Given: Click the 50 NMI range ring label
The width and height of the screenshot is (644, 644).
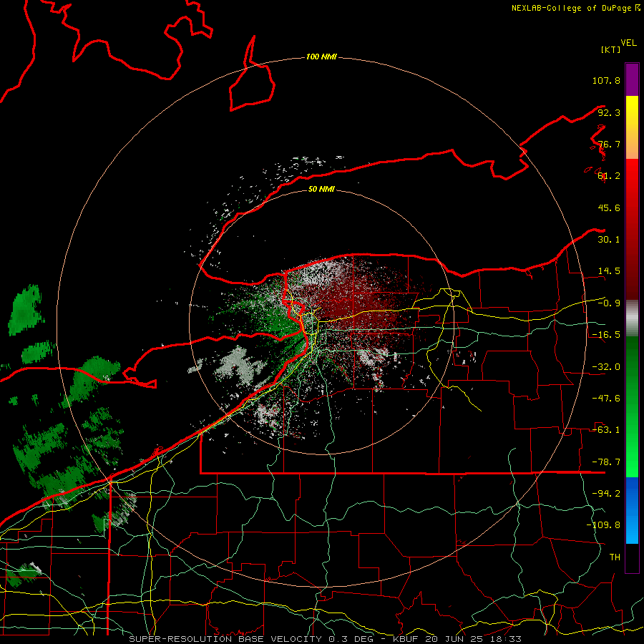Looking at the screenshot, I should coord(321,190).
